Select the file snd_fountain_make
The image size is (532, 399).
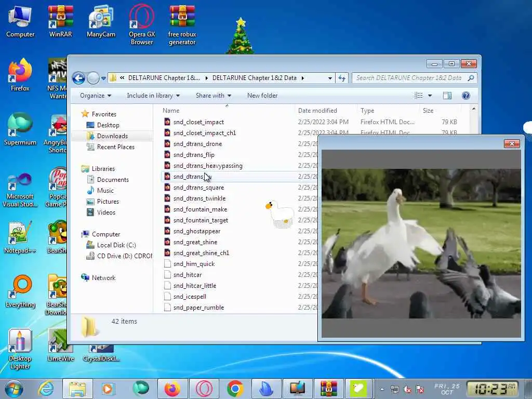coord(200,209)
